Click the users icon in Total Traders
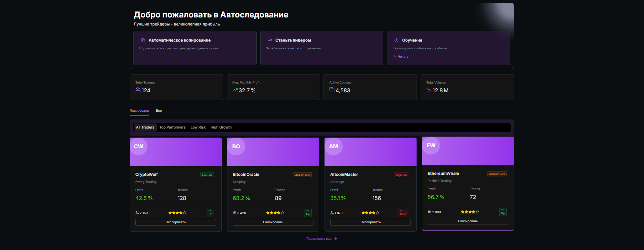644x250 pixels. tap(138, 90)
